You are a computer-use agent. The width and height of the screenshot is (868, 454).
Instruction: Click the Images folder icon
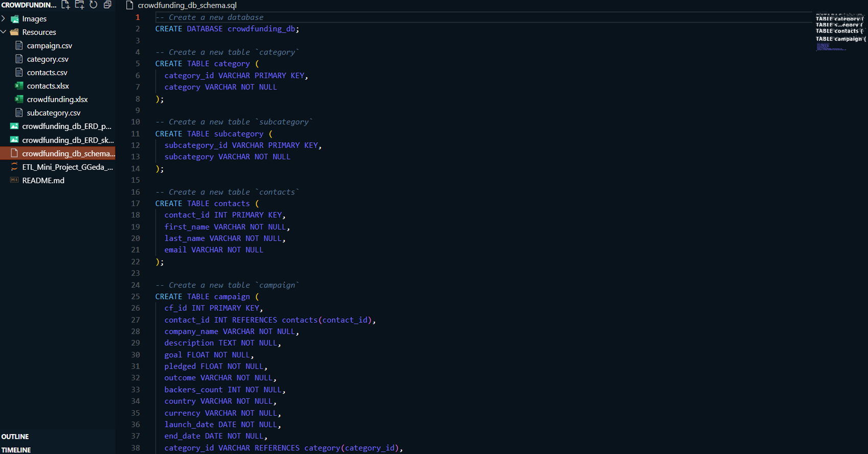pos(15,19)
